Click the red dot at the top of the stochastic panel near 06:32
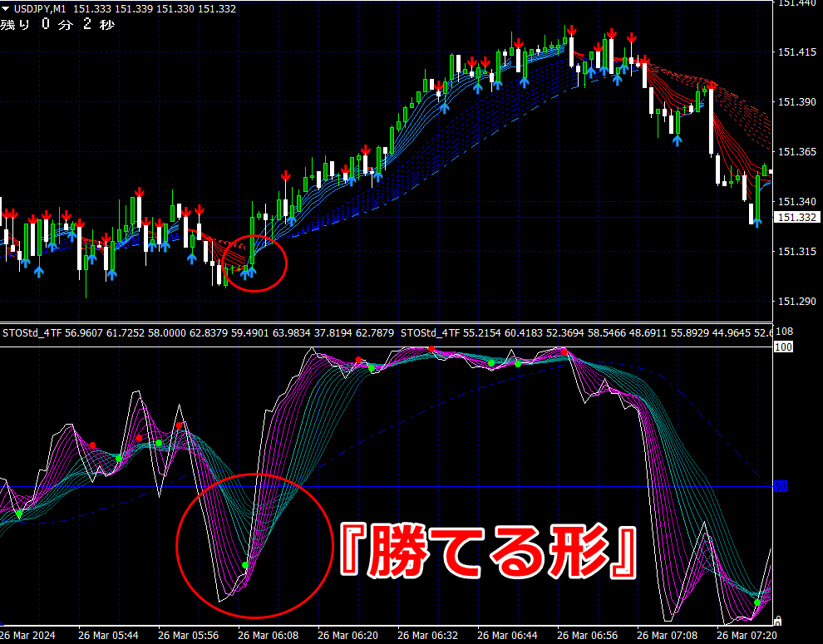The height and width of the screenshot is (644, 823). coord(431,349)
